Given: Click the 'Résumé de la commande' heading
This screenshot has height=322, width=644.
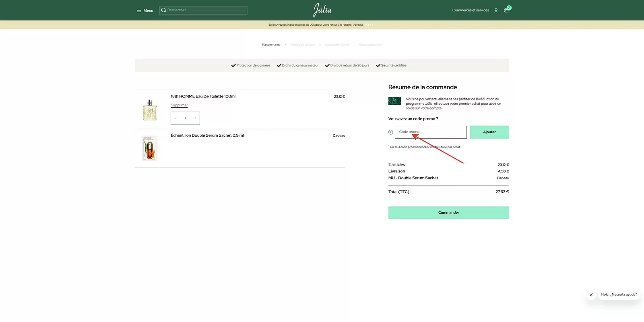Looking at the screenshot, I should click(x=423, y=87).
